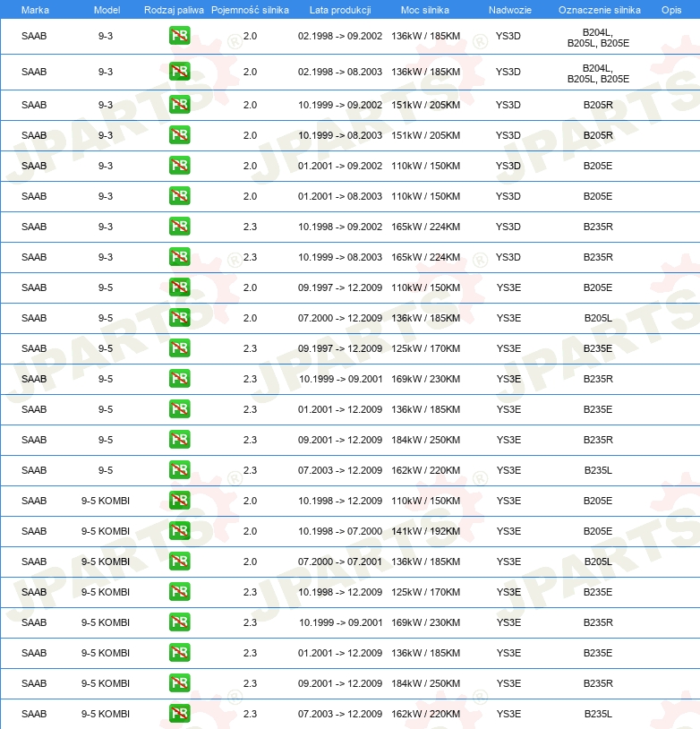Select '110kW / 150KM' in row 01.2001 -> 09.2002
Screen dimensions: 700x729
click(426, 166)
